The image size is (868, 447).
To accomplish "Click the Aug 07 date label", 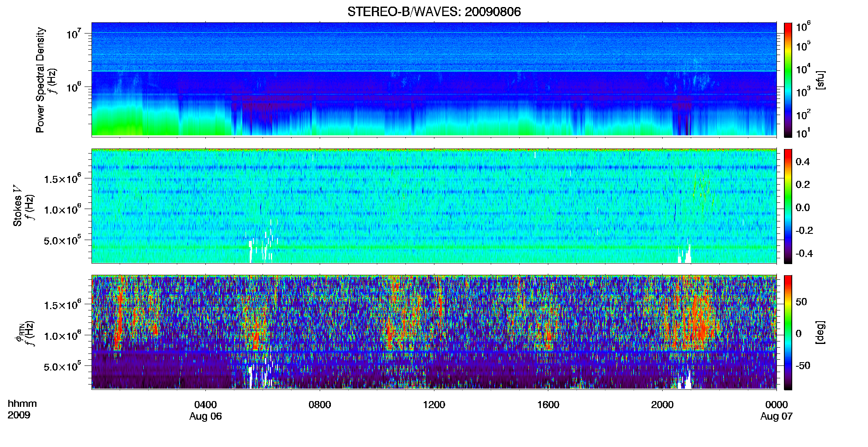I will (776, 416).
